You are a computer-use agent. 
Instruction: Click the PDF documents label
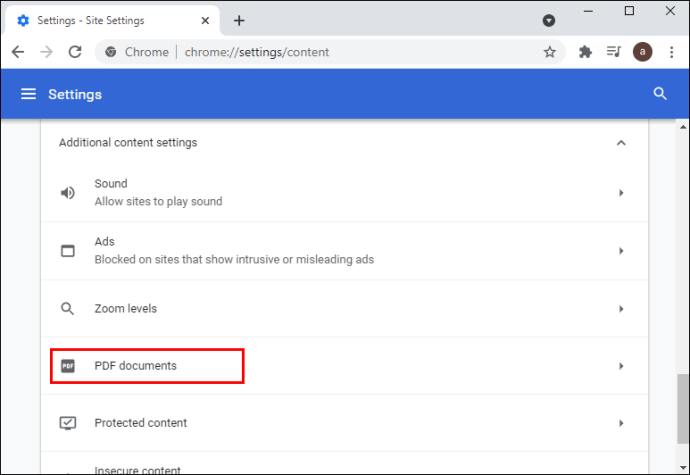[x=136, y=366]
